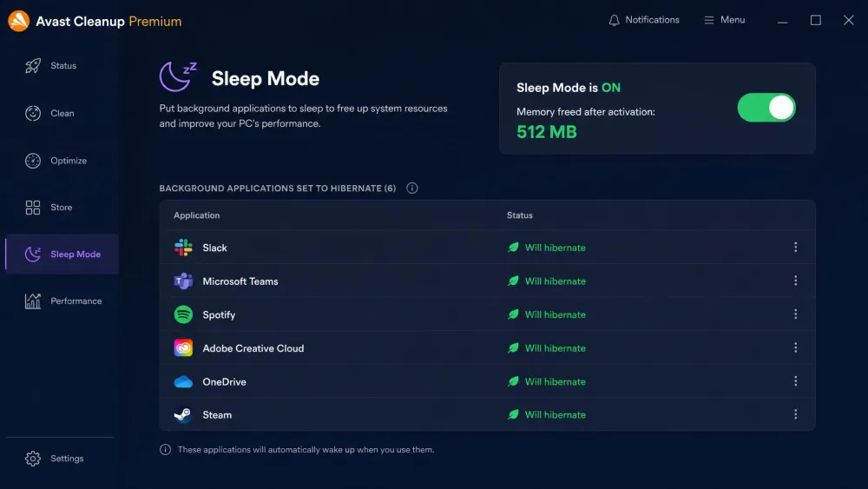Click the info icon beside hibernate heading
The width and height of the screenshot is (868, 489).
click(411, 188)
